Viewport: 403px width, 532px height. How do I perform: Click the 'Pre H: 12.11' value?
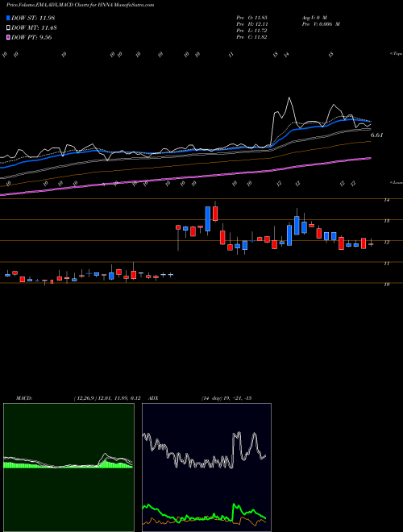(x=251, y=24)
